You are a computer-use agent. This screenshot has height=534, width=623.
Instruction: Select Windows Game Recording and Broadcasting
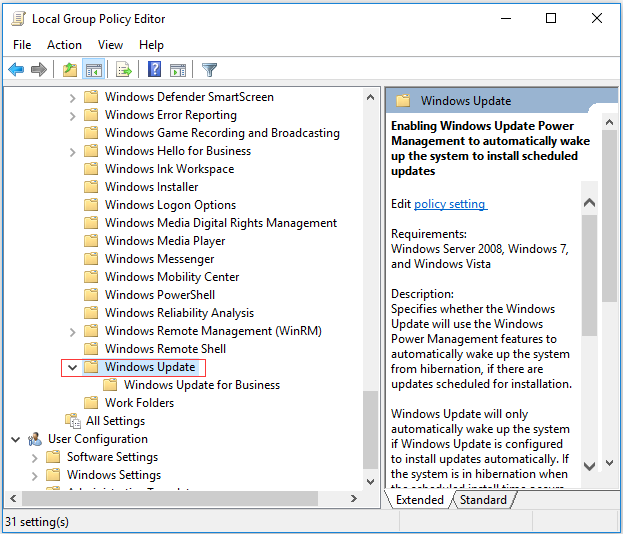222,133
